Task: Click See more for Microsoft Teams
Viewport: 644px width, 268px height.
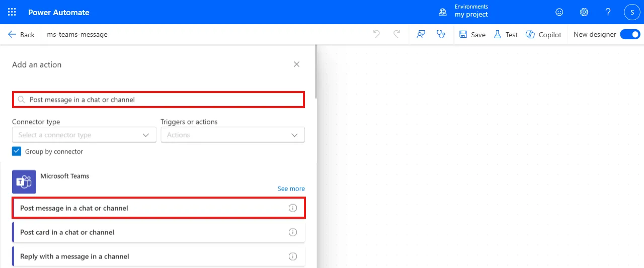Action: coord(291,189)
